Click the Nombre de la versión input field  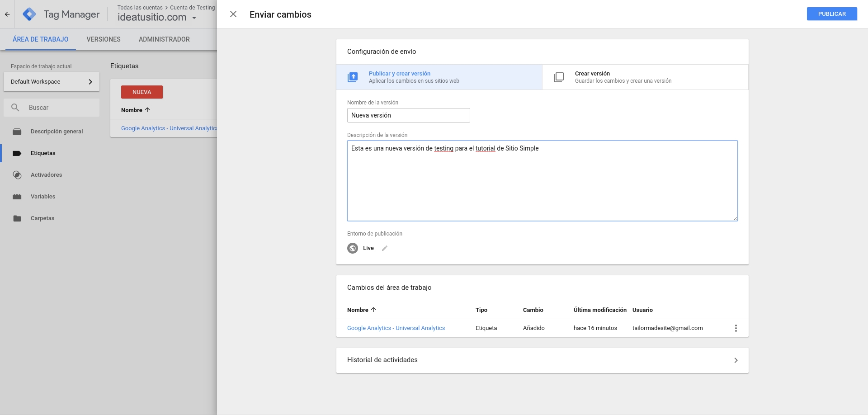[408, 115]
